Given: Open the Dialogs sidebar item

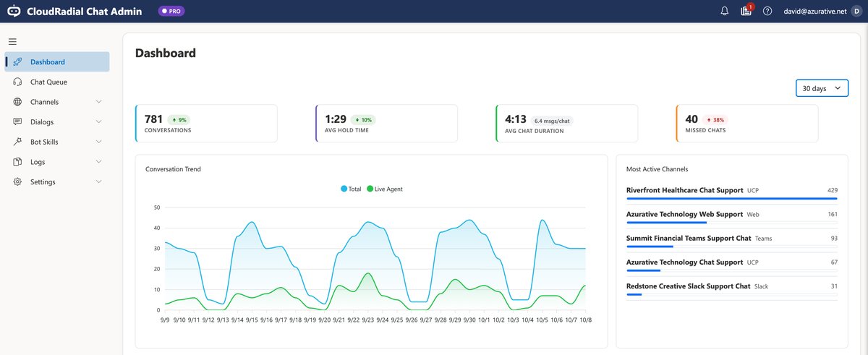Looking at the screenshot, I should [x=57, y=122].
